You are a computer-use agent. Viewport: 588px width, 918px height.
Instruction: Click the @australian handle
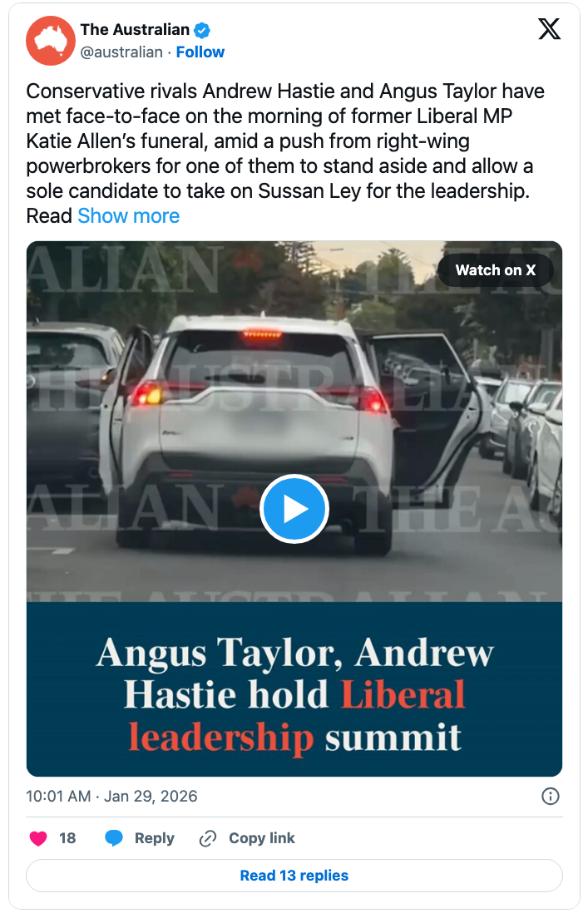[x=121, y=52]
